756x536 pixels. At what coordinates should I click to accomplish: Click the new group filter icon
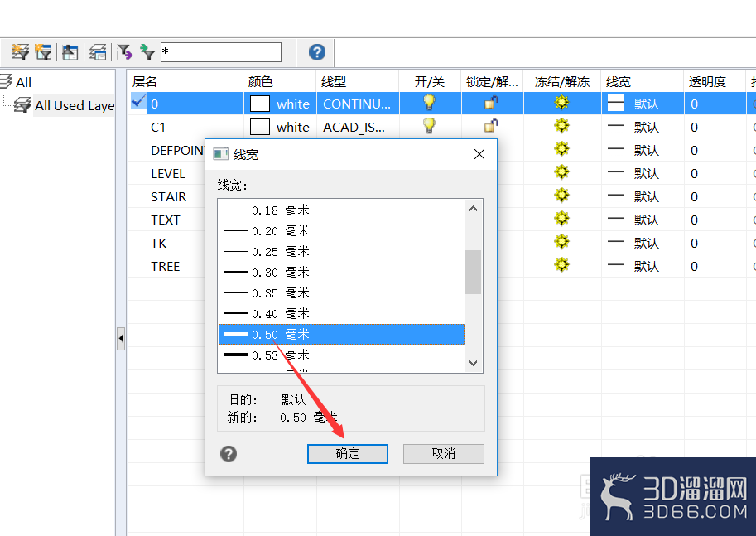tap(43, 52)
